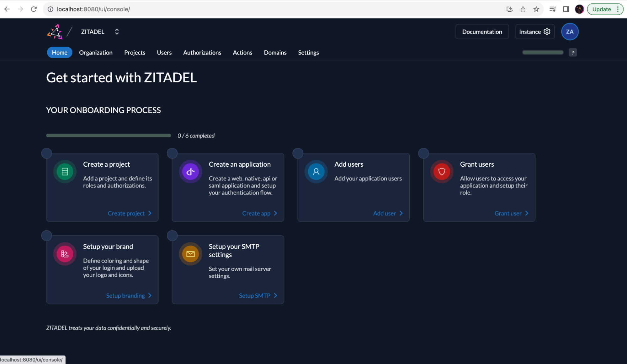Click the green Create a project icon
Viewport: 627px width, 364px height.
click(x=65, y=172)
